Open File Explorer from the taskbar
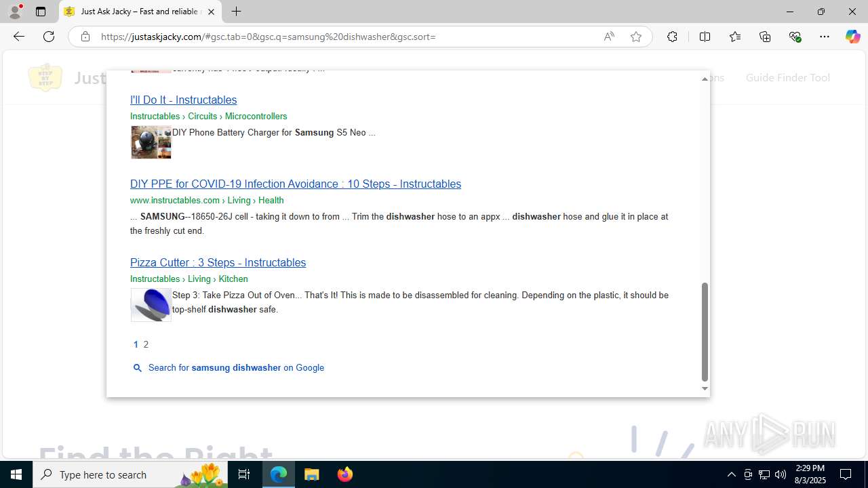This screenshot has height=488, width=868. coord(312,474)
